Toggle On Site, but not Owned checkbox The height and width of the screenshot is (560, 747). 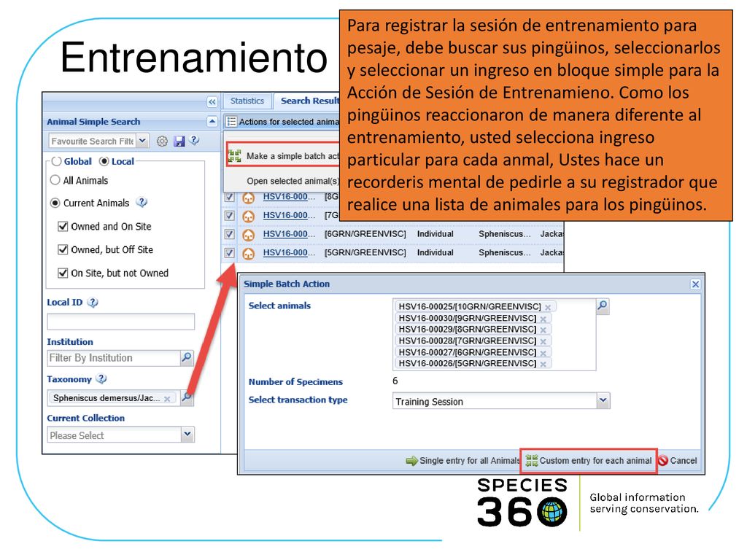click(63, 273)
